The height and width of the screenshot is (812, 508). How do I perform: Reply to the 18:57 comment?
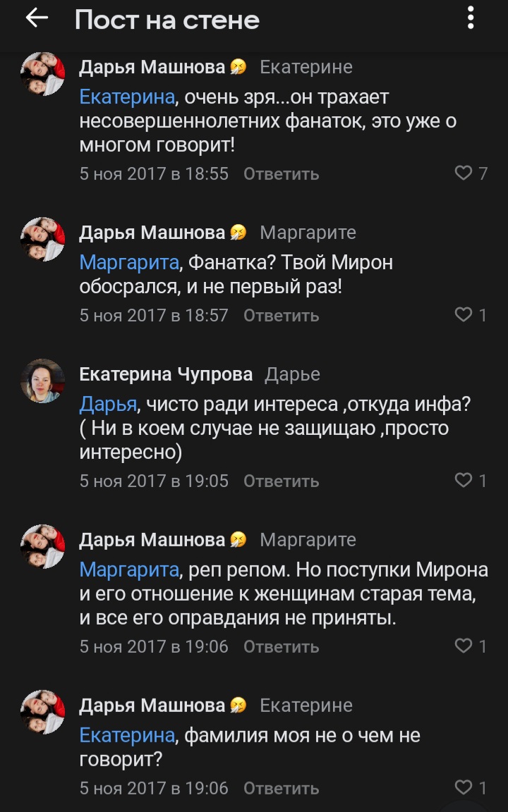coord(281,315)
